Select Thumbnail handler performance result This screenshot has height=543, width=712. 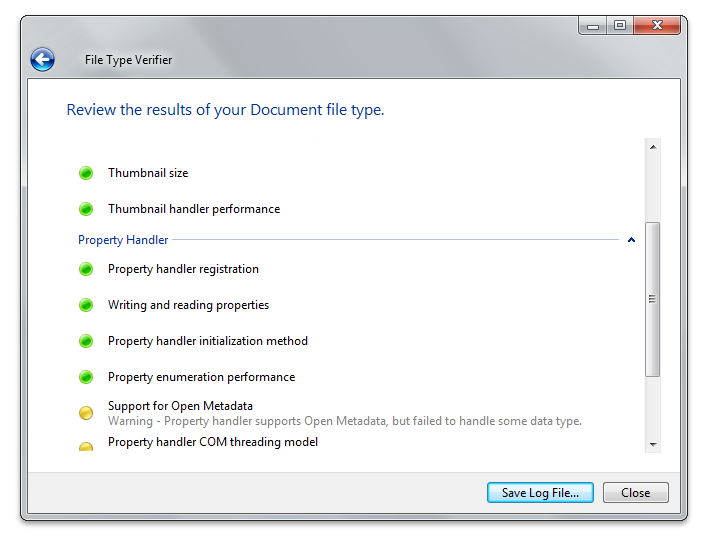click(194, 209)
